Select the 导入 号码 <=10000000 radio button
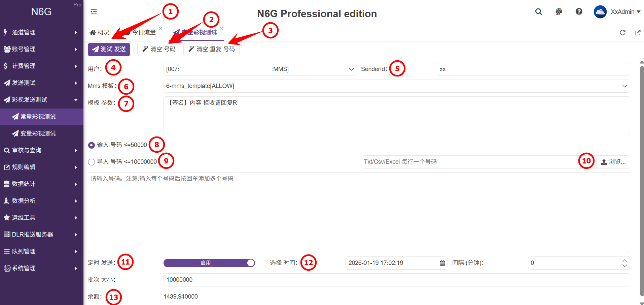 [91, 162]
